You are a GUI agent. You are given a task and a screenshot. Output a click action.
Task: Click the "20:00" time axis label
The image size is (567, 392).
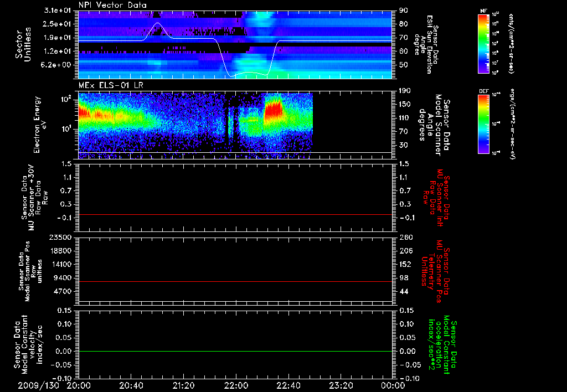[x=79, y=385]
